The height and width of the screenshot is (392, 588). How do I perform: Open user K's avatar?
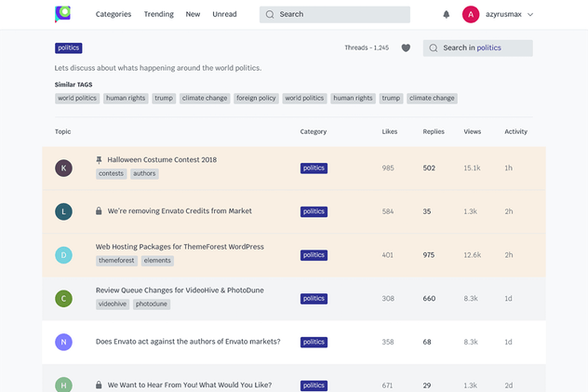[64, 168]
